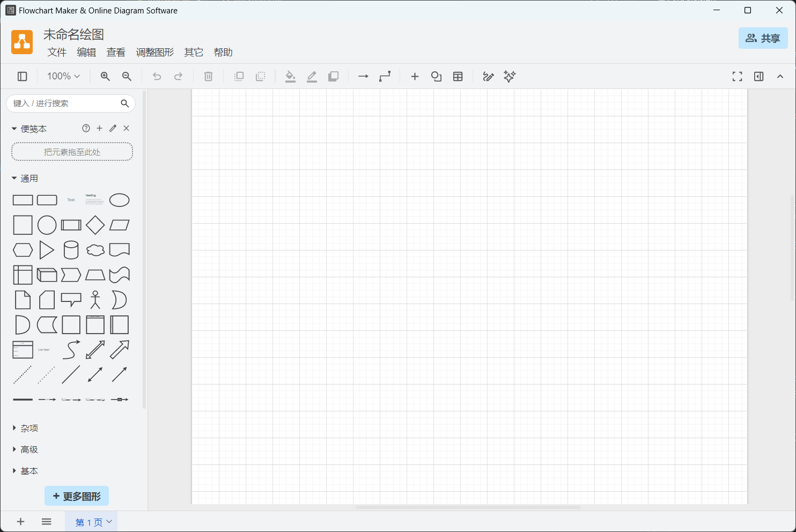Click the freehand drawing icon
Viewport: 796px width, 532px height.
pos(488,77)
